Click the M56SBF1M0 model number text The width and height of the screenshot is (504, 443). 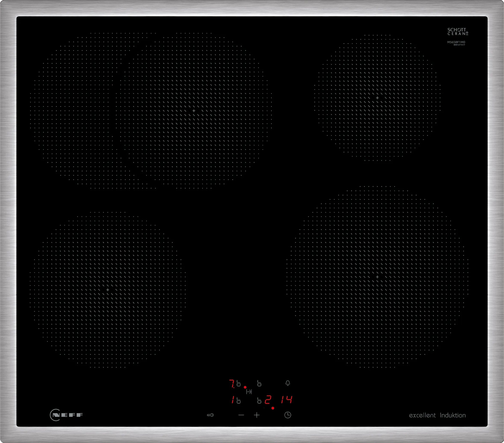[x=456, y=42]
